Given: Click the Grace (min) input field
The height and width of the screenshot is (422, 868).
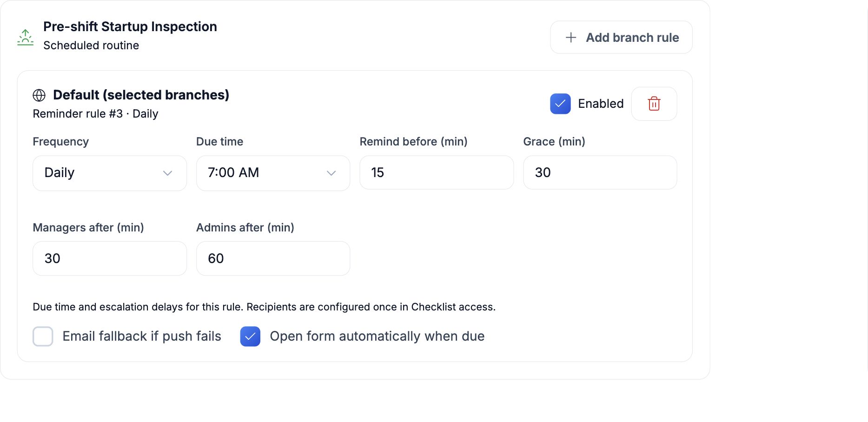Looking at the screenshot, I should [600, 172].
